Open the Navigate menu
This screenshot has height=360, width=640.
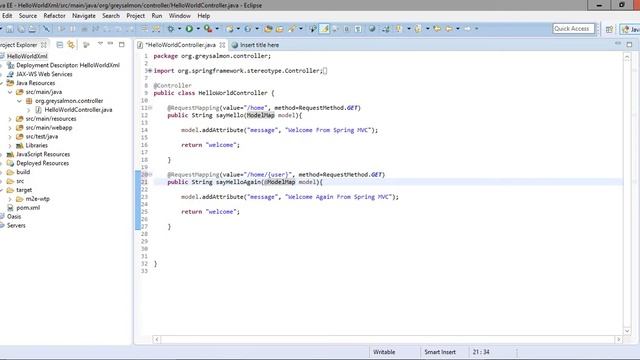click(x=84, y=16)
